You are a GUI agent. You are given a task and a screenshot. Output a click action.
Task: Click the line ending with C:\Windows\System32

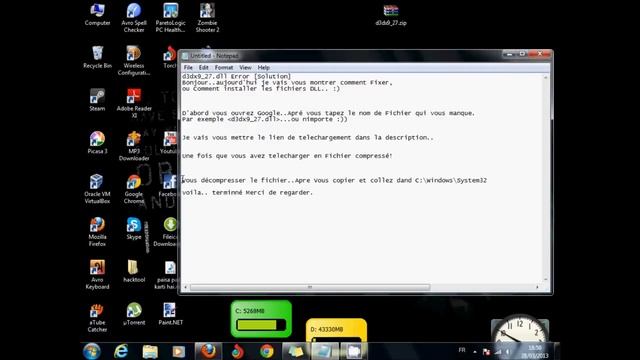click(x=334, y=180)
